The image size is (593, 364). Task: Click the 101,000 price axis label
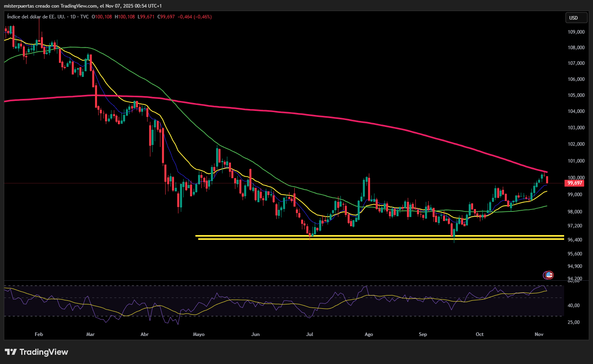(576, 161)
